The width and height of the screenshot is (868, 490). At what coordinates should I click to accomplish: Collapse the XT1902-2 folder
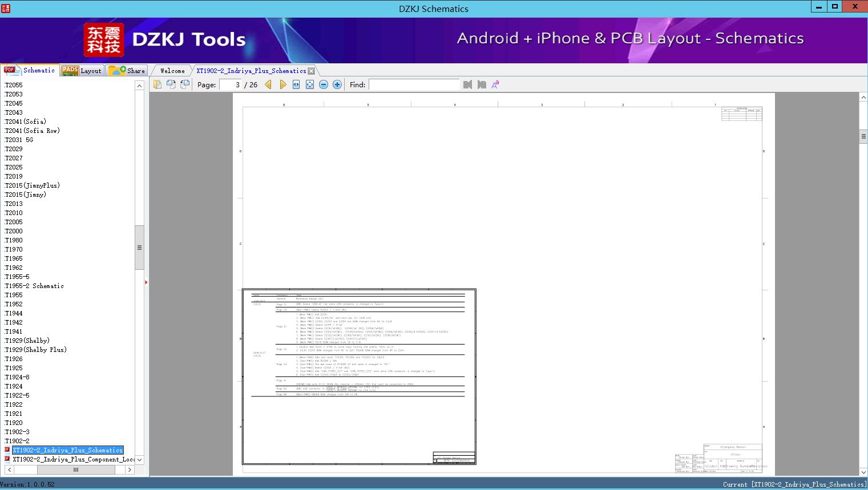17,441
